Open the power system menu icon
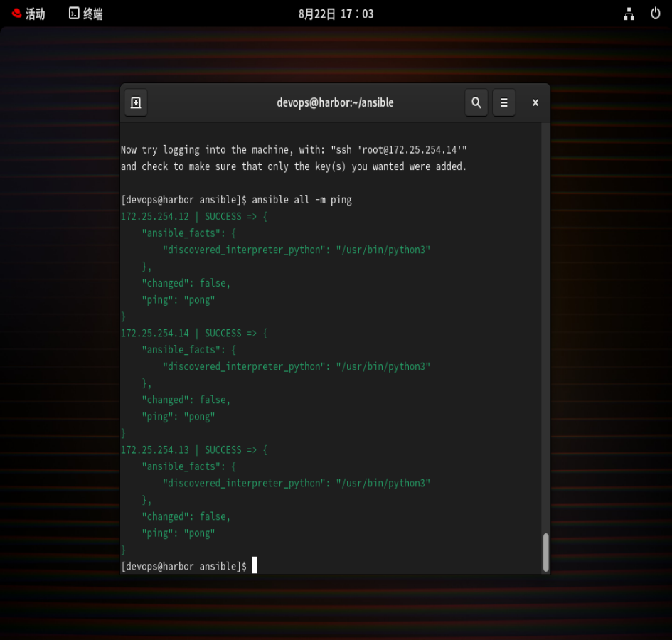The height and width of the screenshot is (640, 672). pyautogui.click(x=655, y=14)
